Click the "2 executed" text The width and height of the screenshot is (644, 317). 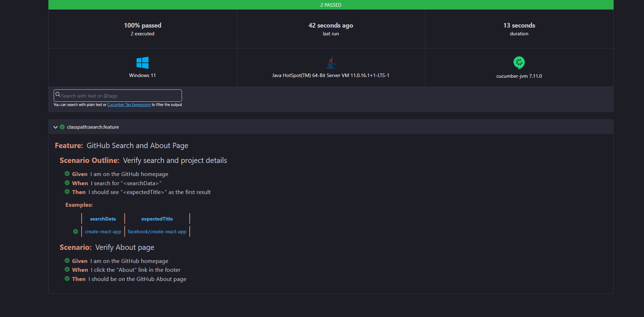142,34
